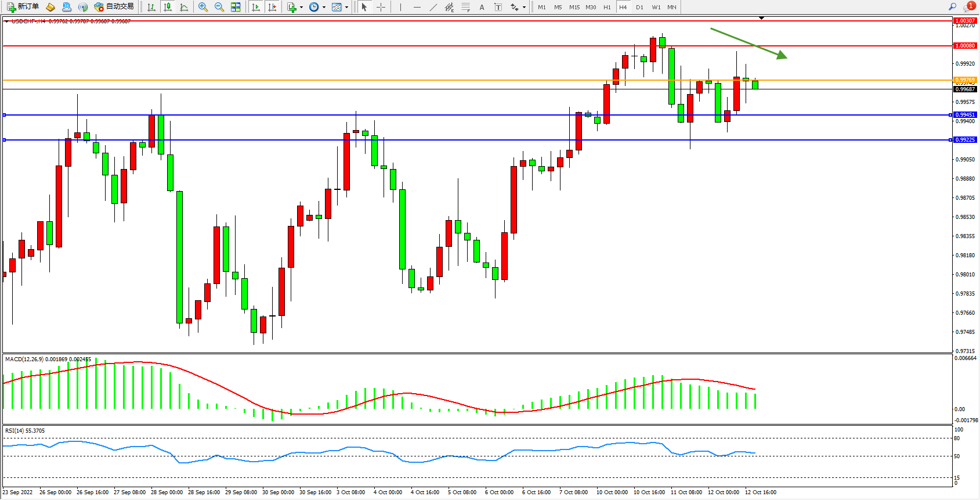Toggle AutoTrading (自动交易) button
Viewport: 980px width, 500px height.
coord(114,7)
